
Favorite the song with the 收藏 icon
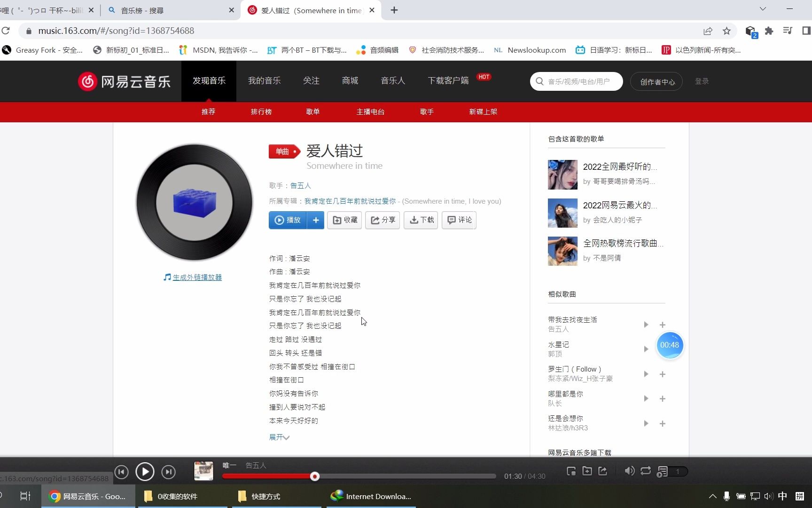point(344,220)
